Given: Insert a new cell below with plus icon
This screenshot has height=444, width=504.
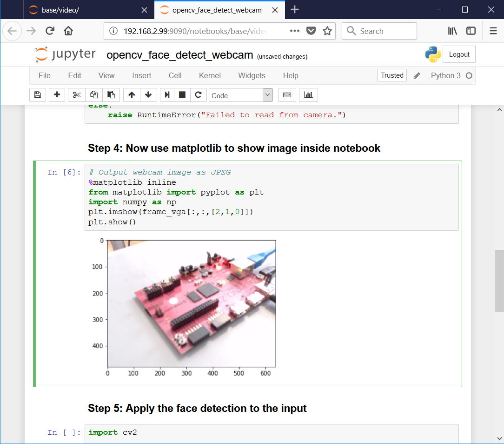Looking at the screenshot, I should pos(57,95).
